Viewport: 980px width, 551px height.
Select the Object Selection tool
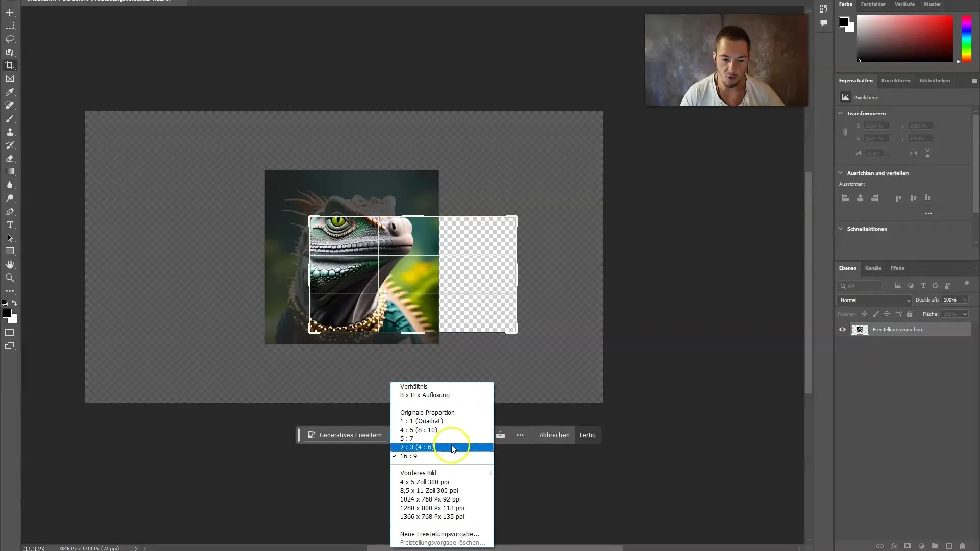pyautogui.click(x=10, y=52)
